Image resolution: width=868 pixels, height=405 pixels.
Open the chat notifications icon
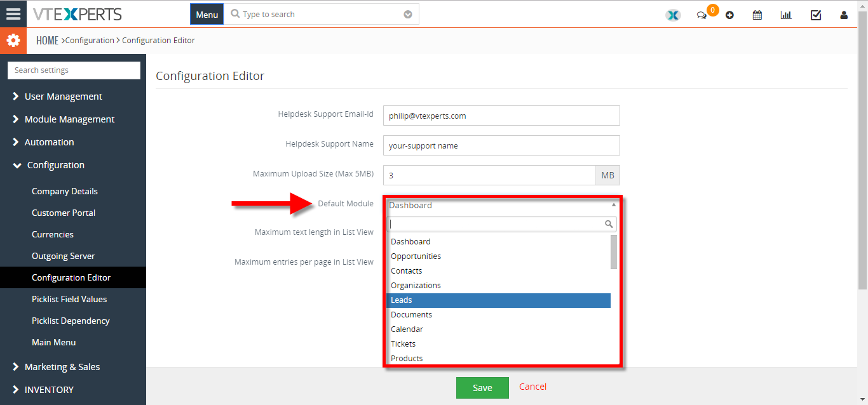pyautogui.click(x=702, y=15)
